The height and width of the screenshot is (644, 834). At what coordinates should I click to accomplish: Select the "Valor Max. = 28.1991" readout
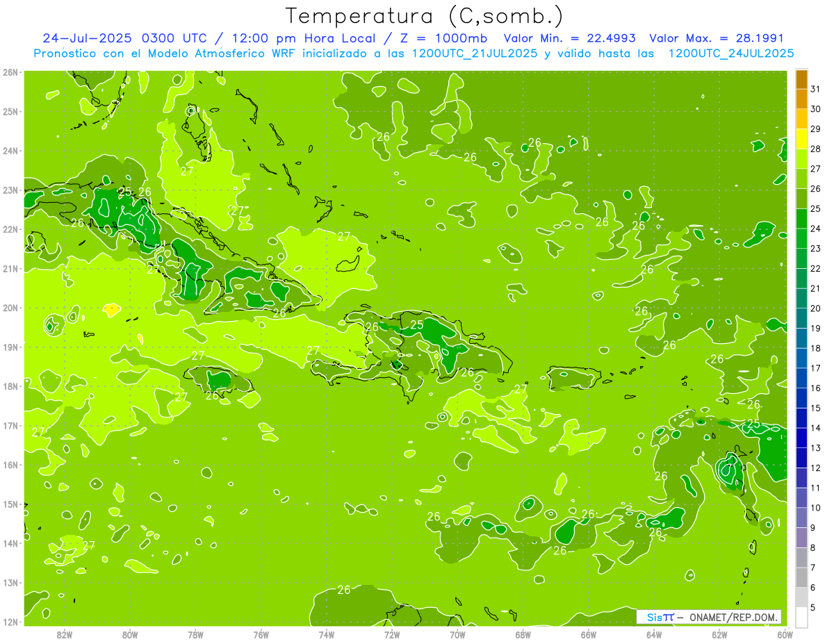717,38
